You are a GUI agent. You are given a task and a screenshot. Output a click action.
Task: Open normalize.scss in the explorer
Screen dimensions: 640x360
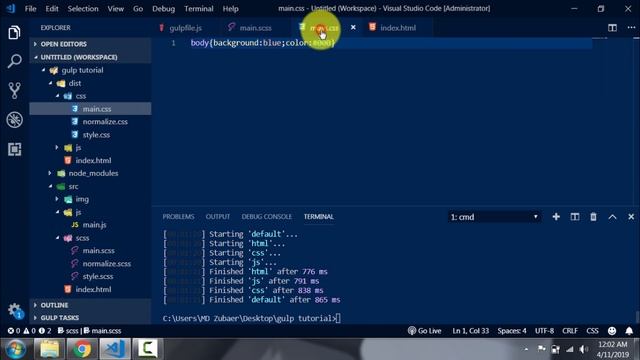[x=107, y=264]
